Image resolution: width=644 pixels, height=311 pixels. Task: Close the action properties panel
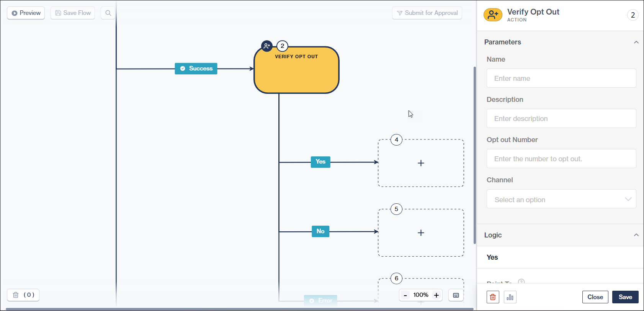click(x=595, y=297)
